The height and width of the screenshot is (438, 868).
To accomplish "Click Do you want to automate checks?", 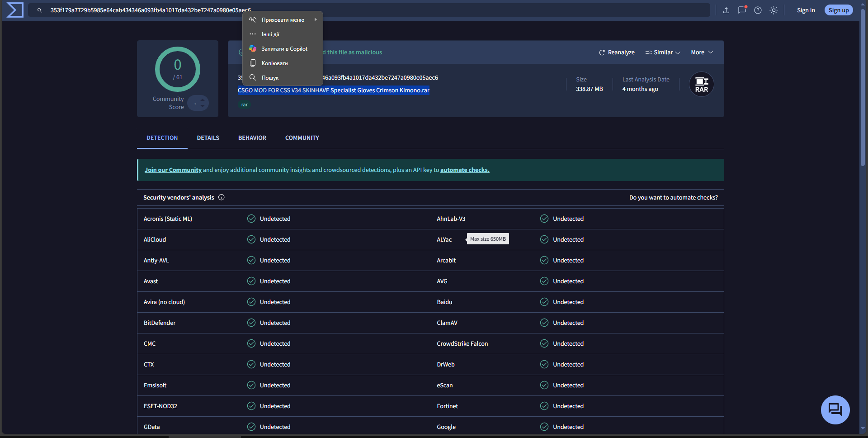I will pos(674,198).
